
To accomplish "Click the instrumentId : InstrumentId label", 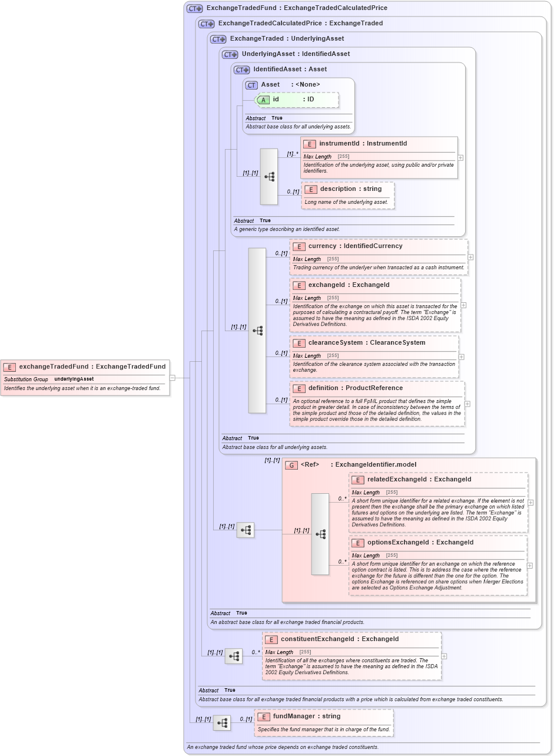I will [x=363, y=144].
